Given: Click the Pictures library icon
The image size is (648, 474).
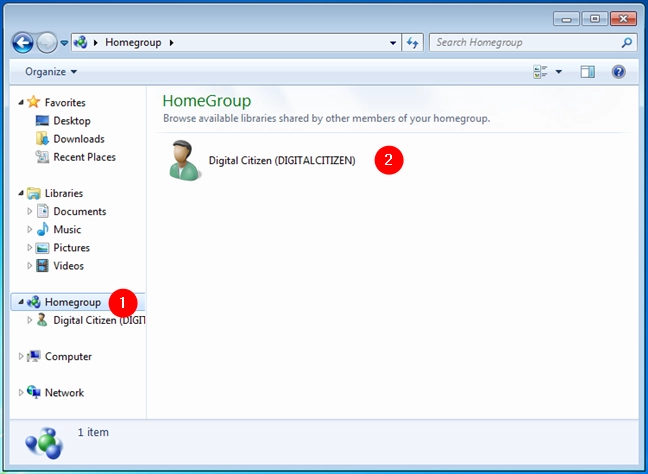Looking at the screenshot, I should [x=43, y=248].
